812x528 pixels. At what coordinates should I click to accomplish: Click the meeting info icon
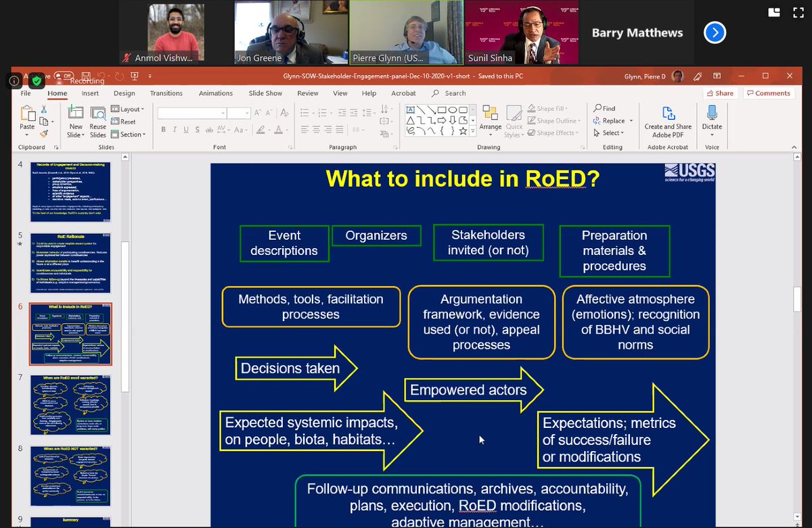point(14,81)
